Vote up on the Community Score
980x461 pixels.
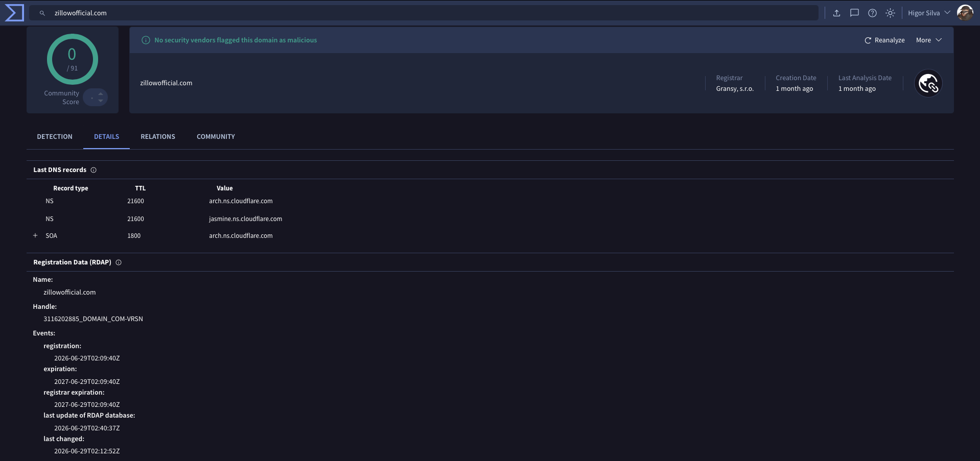click(101, 93)
